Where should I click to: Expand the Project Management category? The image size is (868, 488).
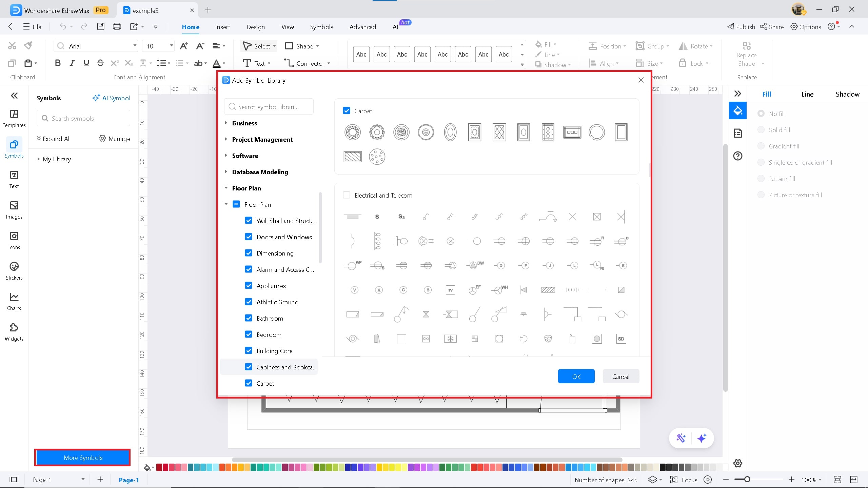click(x=226, y=139)
